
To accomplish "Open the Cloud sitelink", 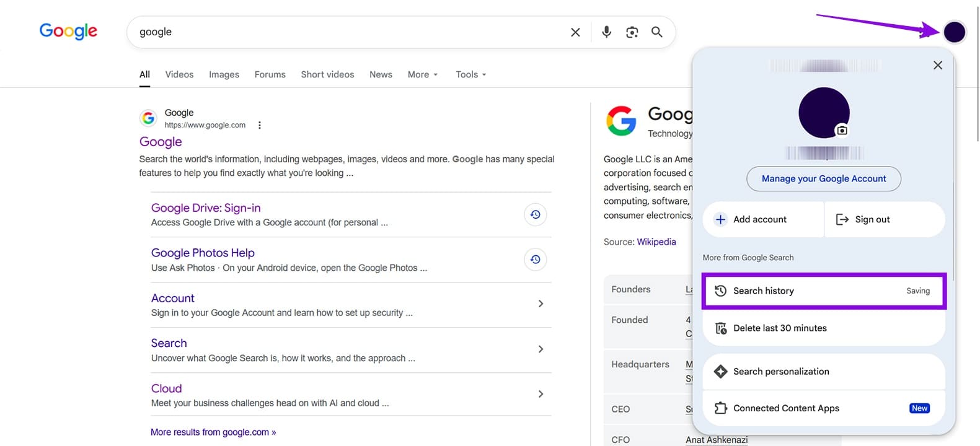I will tap(166, 388).
